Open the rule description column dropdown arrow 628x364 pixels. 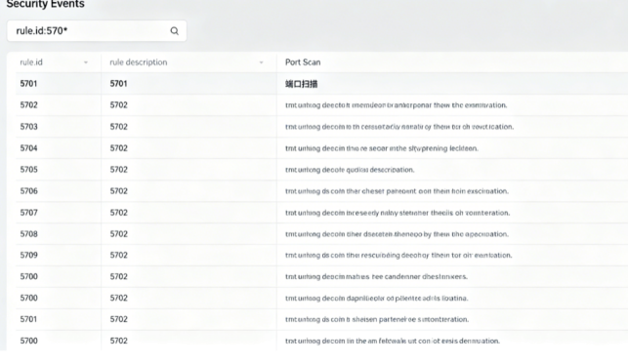click(x=261, y=62)
